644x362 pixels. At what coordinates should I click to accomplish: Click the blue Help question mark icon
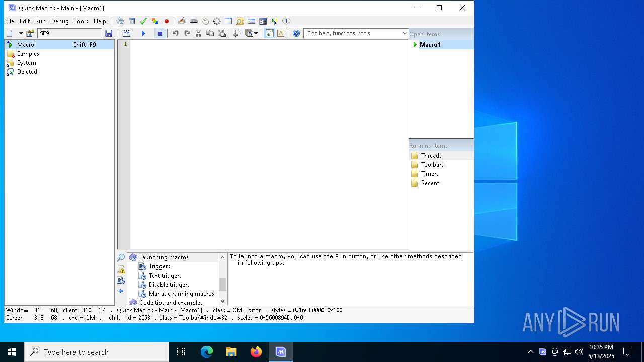pos(296,33)
